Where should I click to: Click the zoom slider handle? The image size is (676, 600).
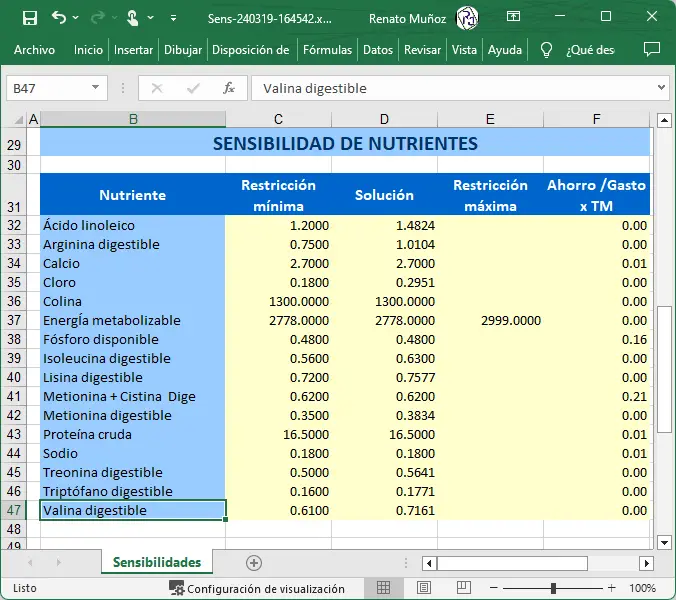click(553, 588)
